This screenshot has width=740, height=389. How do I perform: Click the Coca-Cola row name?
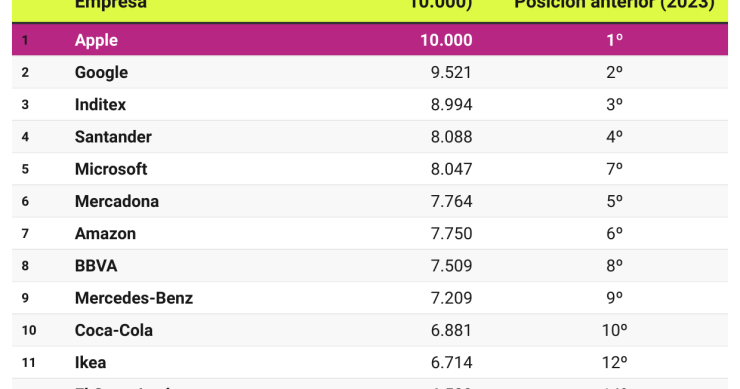(x=114, y=330)
